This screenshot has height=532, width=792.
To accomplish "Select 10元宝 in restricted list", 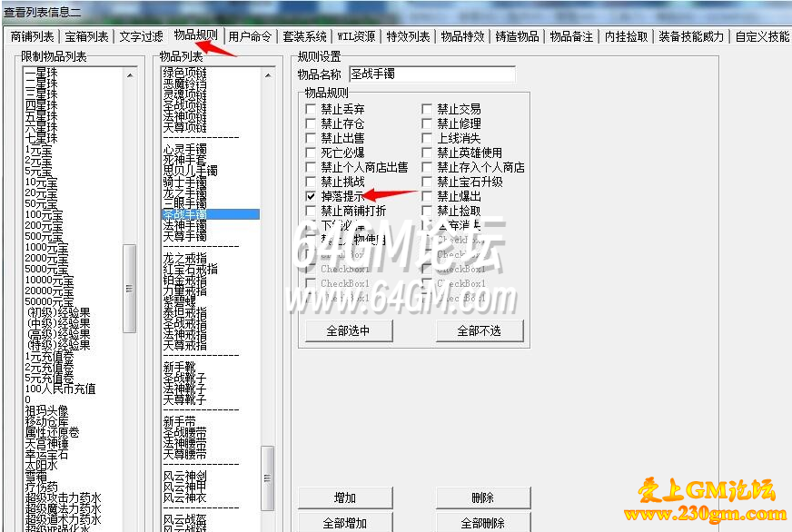I will (x=42, y=182).
